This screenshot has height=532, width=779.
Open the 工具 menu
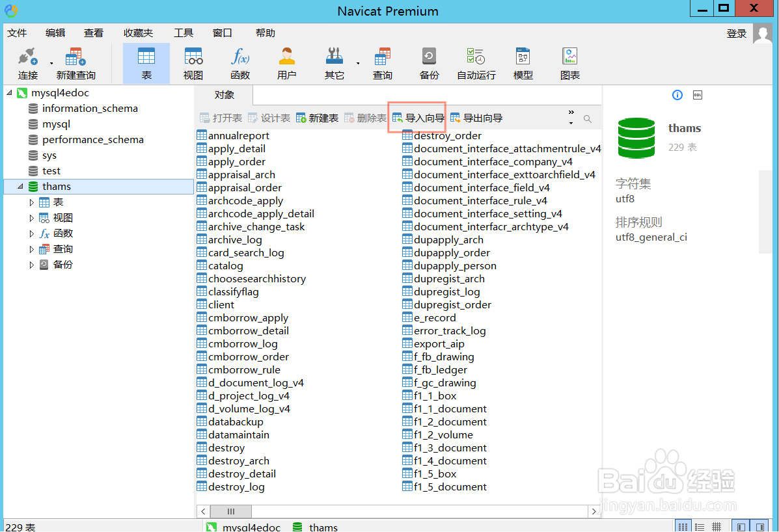(184, 33)
